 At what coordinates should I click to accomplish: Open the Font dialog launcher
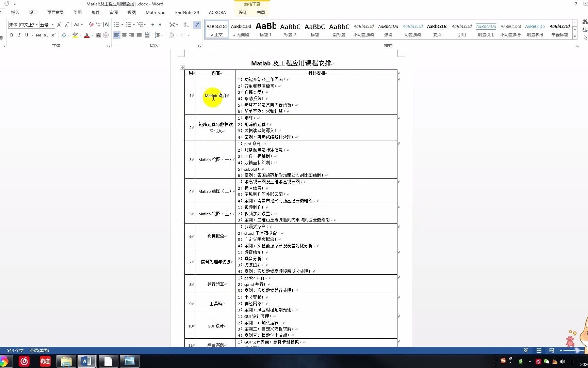click(x=109, y=46)
